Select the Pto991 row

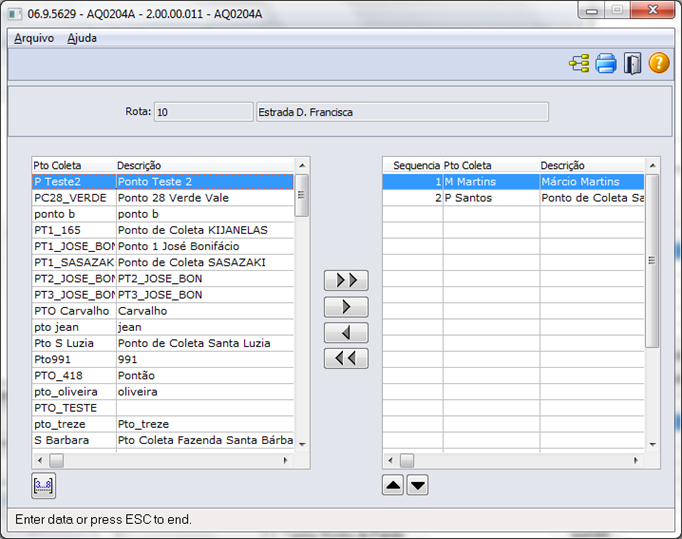(x=163, y=359)
